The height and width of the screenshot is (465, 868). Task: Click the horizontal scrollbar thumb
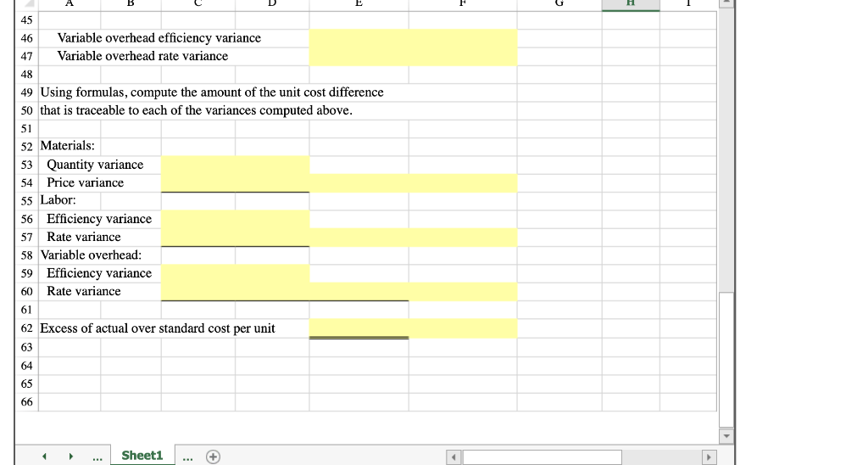(542, 457)
